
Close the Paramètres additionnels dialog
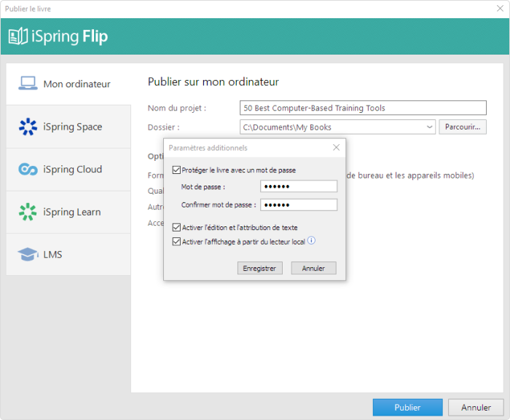click(x=336, y=148)
